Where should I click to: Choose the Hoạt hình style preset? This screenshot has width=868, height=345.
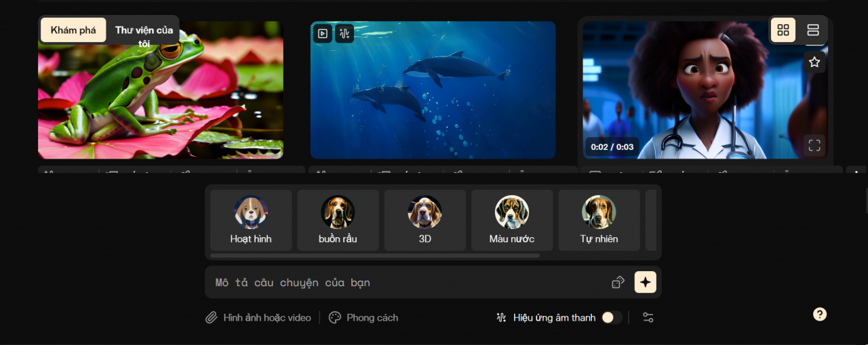pos(251,220)
